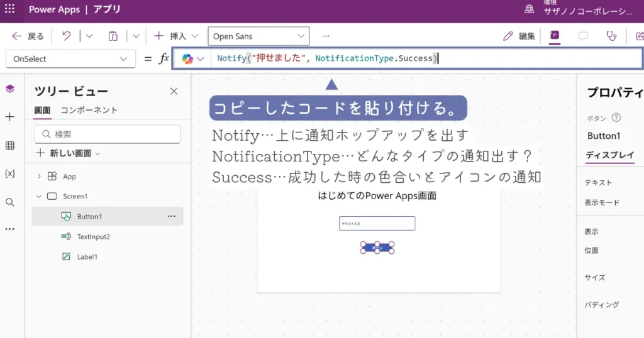Click the Search magnifier icon in sidebar
The height and width of the screenshot is (338, 644).
click(x=9, y=202)
